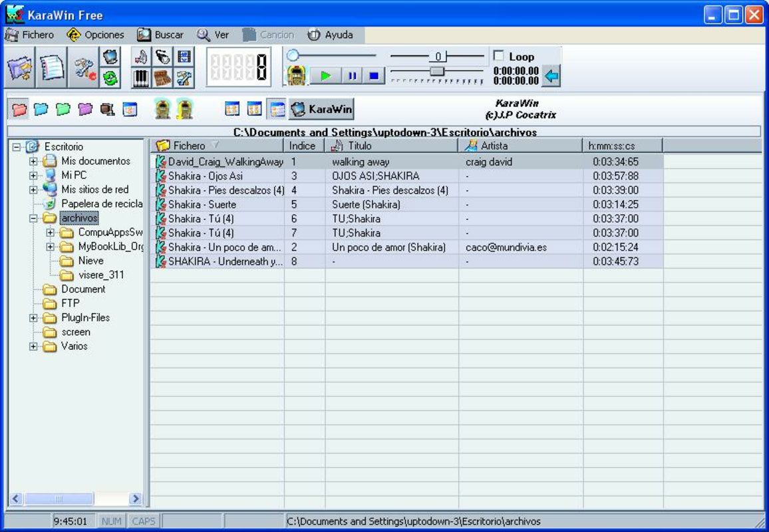This screenshot has width=769, height=532.
Task: Click the second jukebox icon with arrow
Action: pos(184,108)
